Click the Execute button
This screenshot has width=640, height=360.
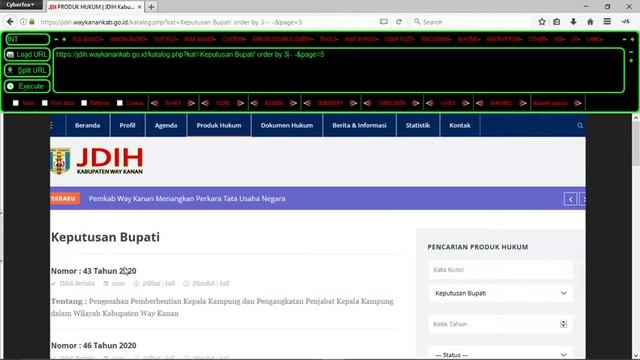tap(27, 86)
